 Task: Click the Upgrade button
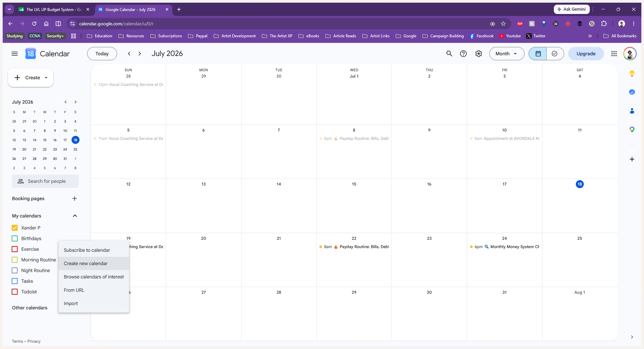click(586, 54)
